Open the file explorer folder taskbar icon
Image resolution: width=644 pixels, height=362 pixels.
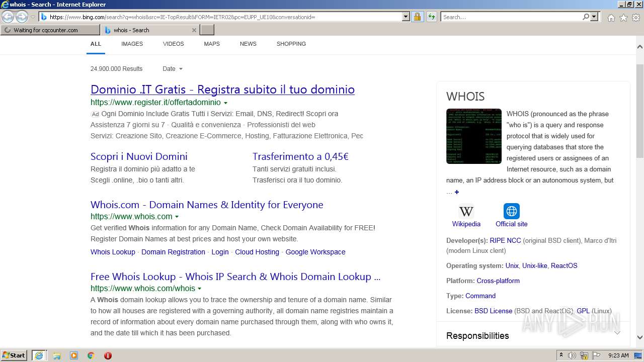(57, 355)
